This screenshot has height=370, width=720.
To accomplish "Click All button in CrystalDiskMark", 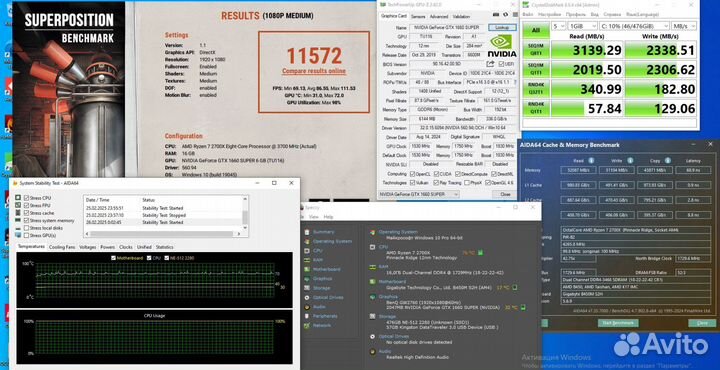I will click(535, 30).
